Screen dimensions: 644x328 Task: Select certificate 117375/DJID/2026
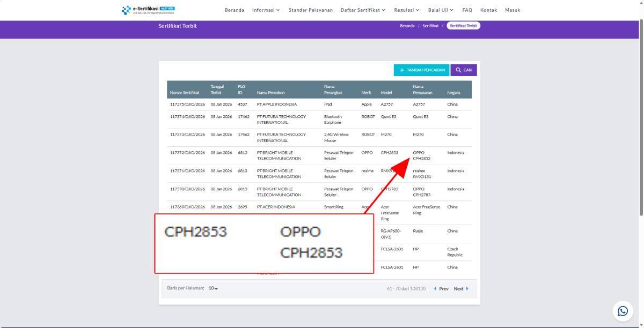187,105
